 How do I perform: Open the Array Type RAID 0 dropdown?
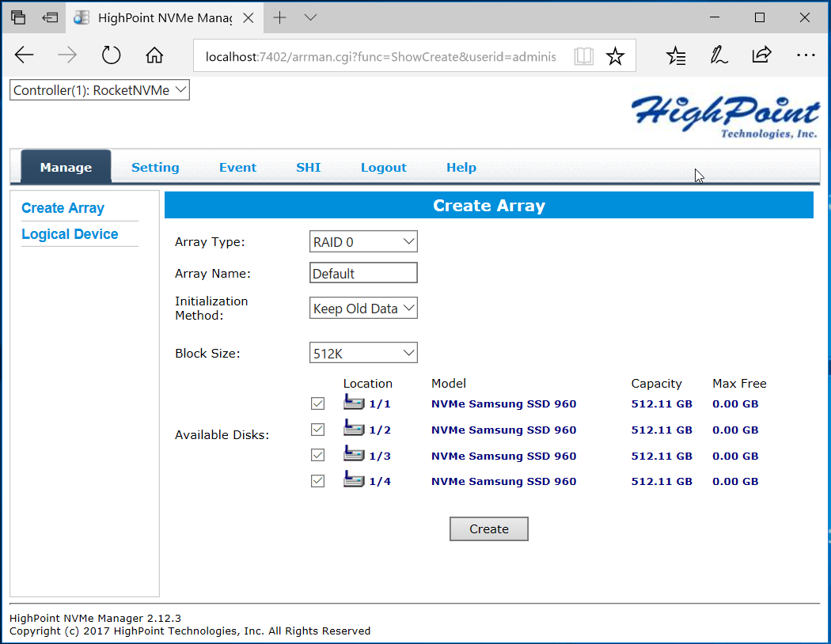[x=363, y=241]
